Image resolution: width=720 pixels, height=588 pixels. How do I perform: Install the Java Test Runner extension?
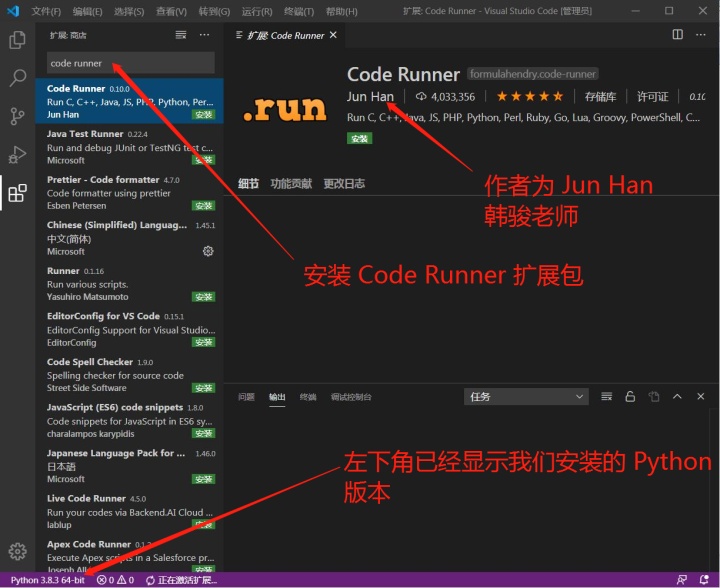203,160
